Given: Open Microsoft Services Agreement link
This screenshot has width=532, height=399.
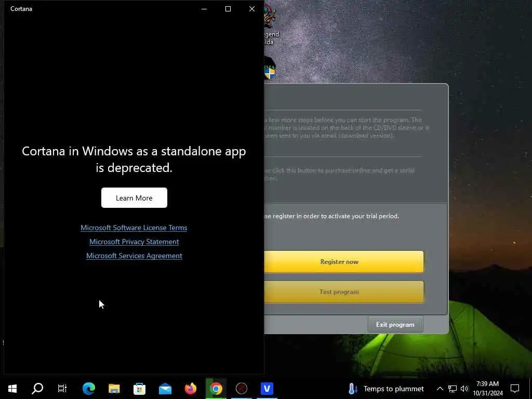Looking at the screenshot, I should (x=134, y=256).
